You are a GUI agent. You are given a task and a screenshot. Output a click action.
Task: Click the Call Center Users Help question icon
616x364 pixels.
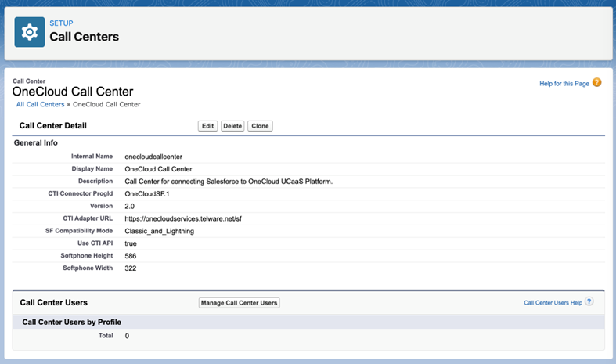pyautogui.click(x=589, y=301)
